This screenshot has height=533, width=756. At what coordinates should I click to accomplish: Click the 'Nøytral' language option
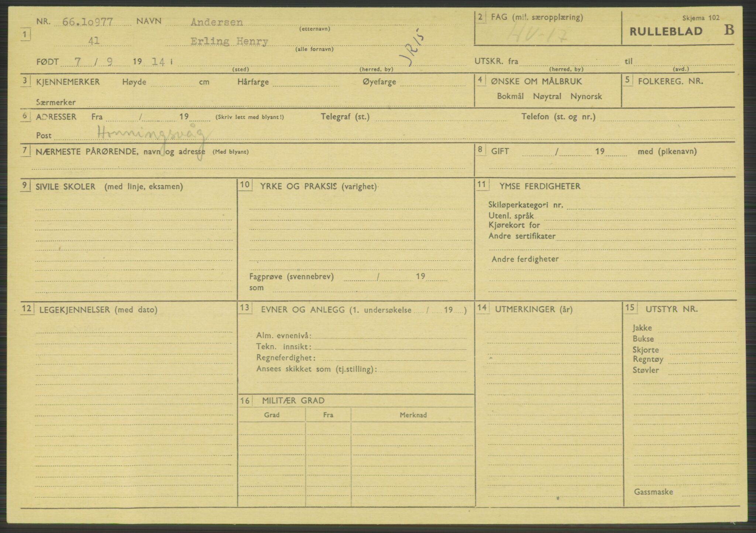547,96
